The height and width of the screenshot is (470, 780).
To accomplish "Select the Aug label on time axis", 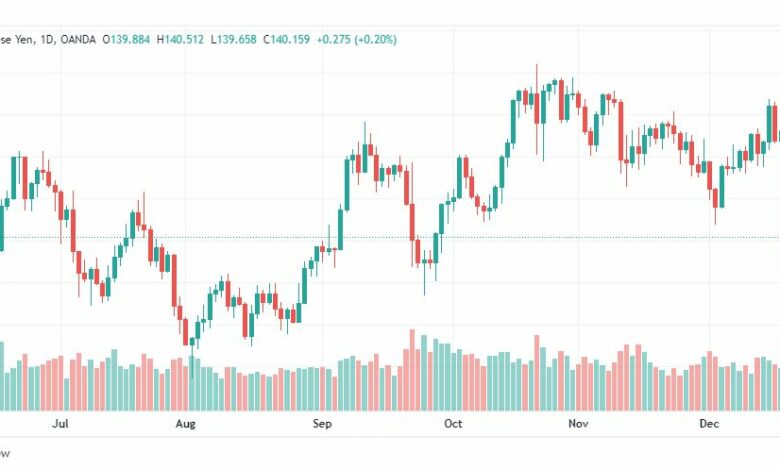I will pos(186,424).
